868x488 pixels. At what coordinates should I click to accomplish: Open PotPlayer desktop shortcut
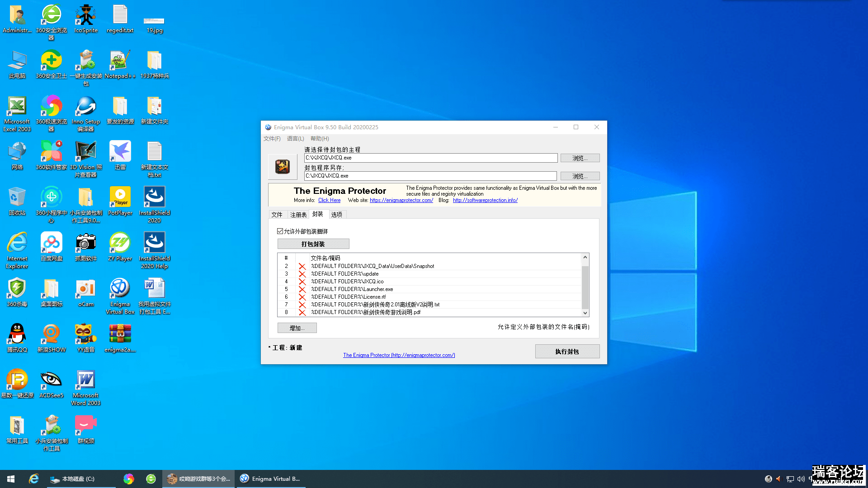(x=120, y=202)
